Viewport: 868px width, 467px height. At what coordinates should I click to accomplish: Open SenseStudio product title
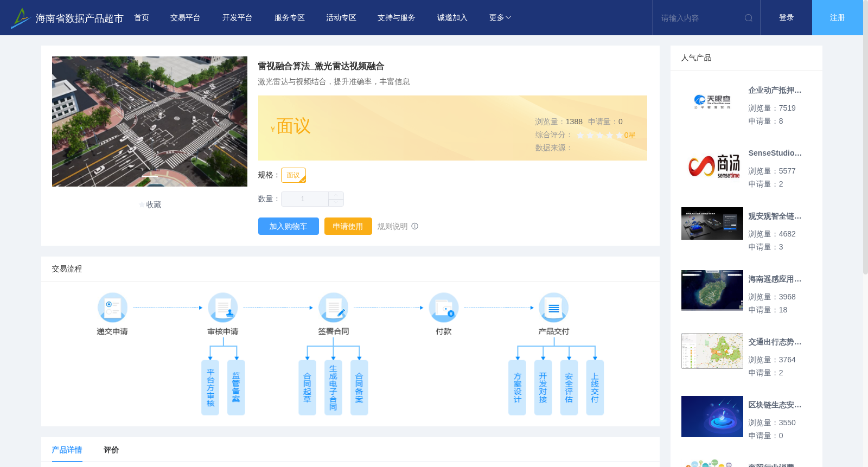775,153
